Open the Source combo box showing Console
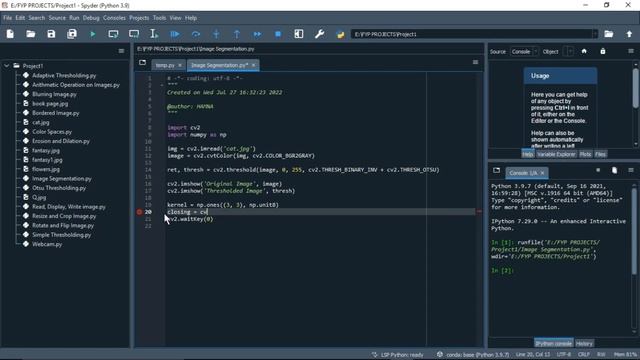The image size is (640, 360). point(524,51)
